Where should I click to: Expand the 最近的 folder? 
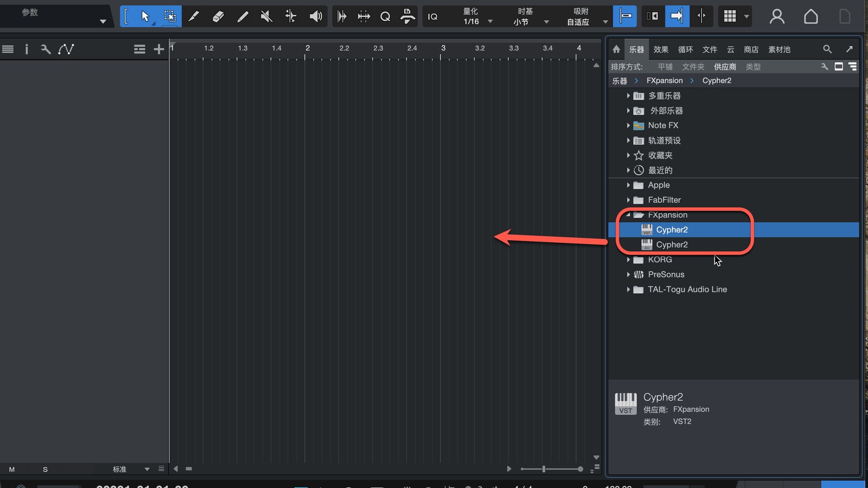coord(628,170)
